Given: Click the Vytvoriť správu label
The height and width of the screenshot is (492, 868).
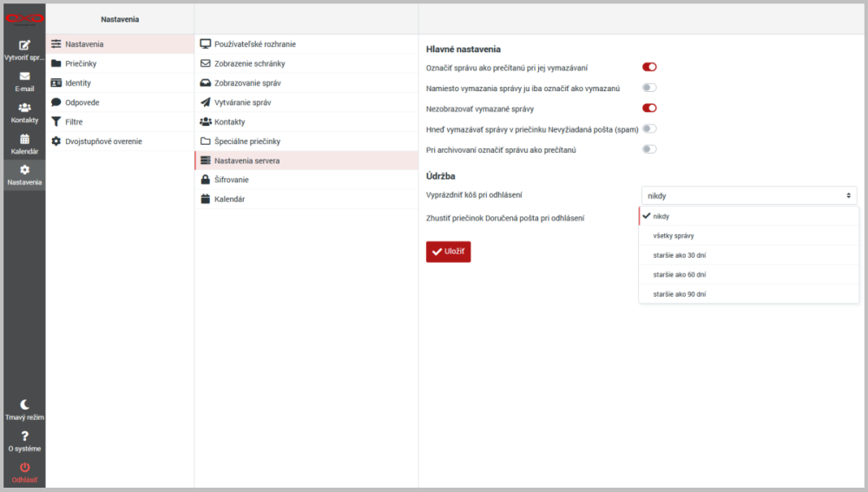Looking at the screenshot, I should click(x=24, y=57).
